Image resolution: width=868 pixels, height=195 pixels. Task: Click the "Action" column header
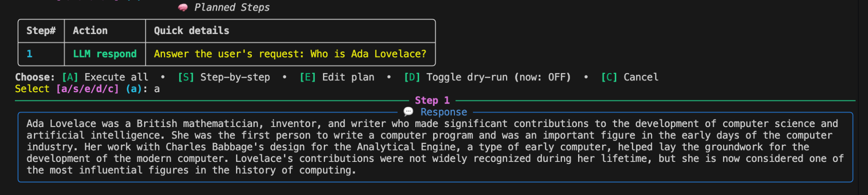point(90,31)
